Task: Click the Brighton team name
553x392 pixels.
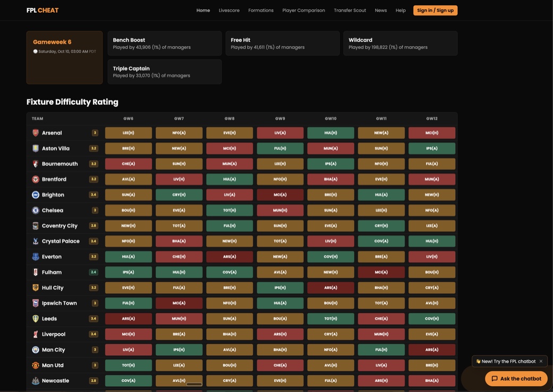Action: (x=53, y=195)
